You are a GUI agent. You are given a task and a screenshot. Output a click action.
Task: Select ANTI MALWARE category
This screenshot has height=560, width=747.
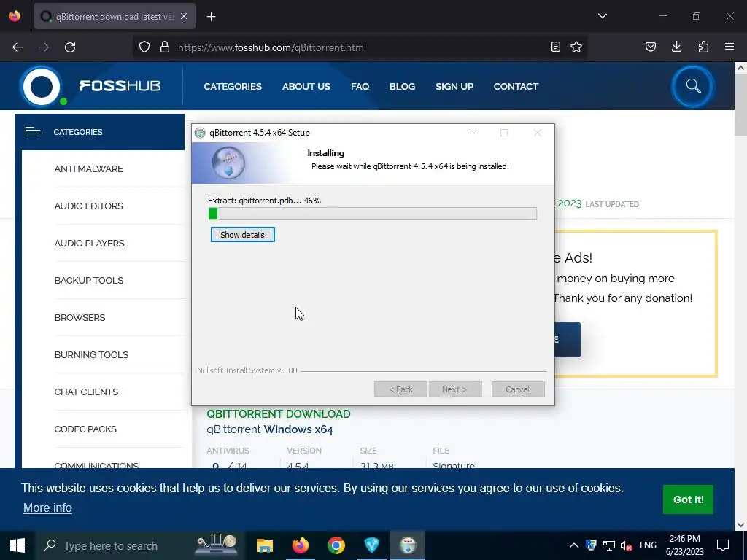tap(88, 169)
